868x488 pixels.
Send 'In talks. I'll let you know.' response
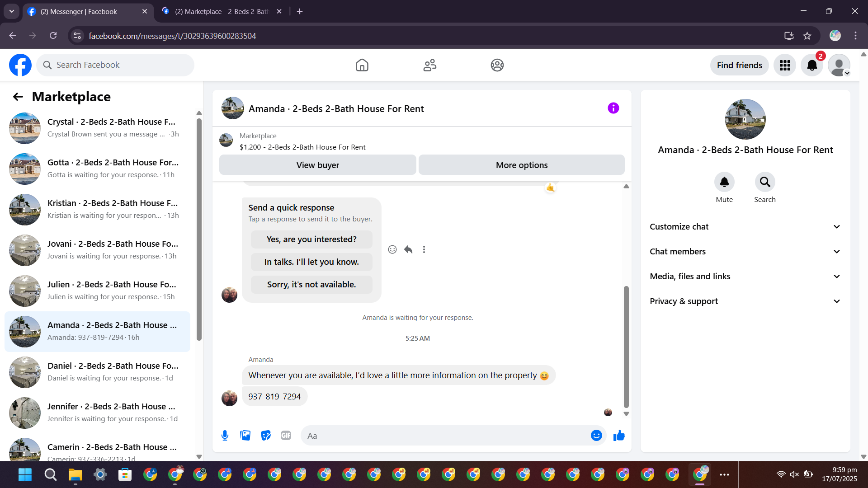pyautogui.click(x=311, y=262)
